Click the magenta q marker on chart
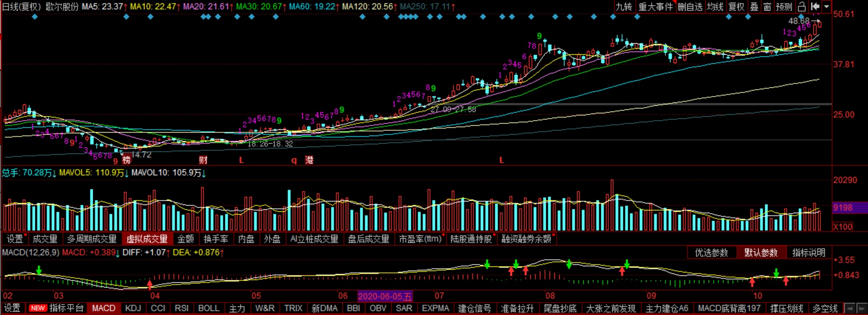The height and width of the screenshot is (315, 868). tap(294, 160)
